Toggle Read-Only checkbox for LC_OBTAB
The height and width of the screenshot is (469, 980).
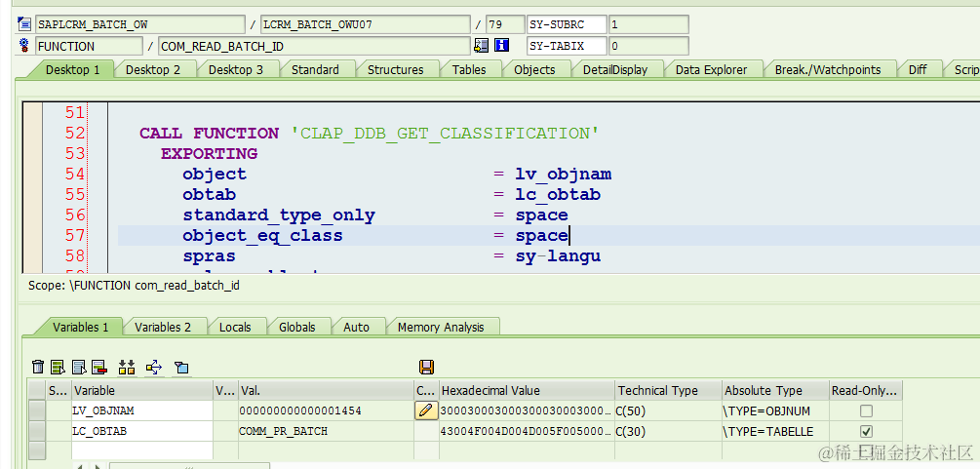pyautogui.click(x=866, y=432)
